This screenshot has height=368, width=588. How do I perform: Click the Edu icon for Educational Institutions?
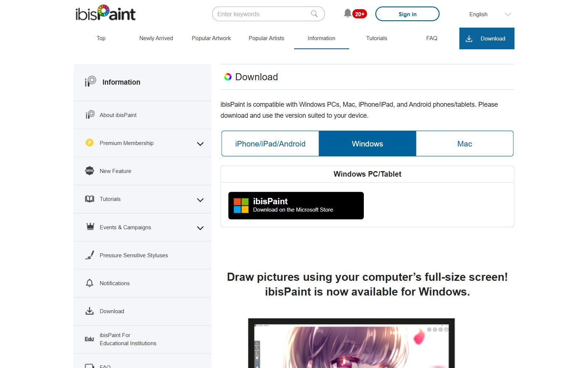pyautogui.click(x=89, y=339)
